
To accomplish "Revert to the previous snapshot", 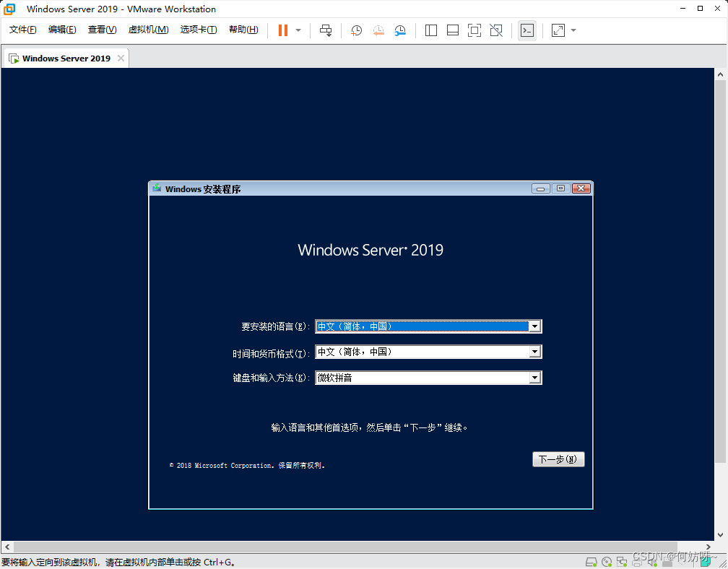I will tap(378, 30).
